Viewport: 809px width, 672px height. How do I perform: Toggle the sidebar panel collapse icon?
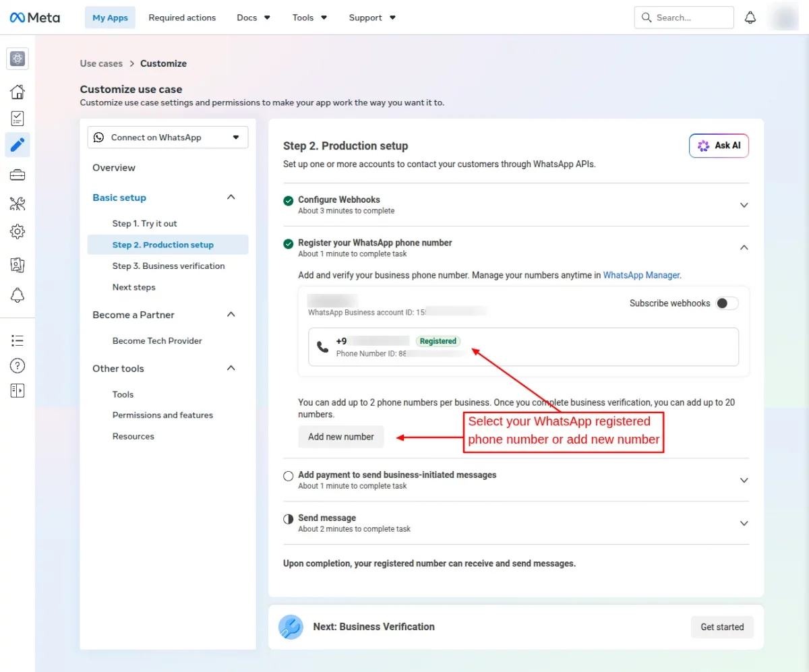[x=18, y=390]
